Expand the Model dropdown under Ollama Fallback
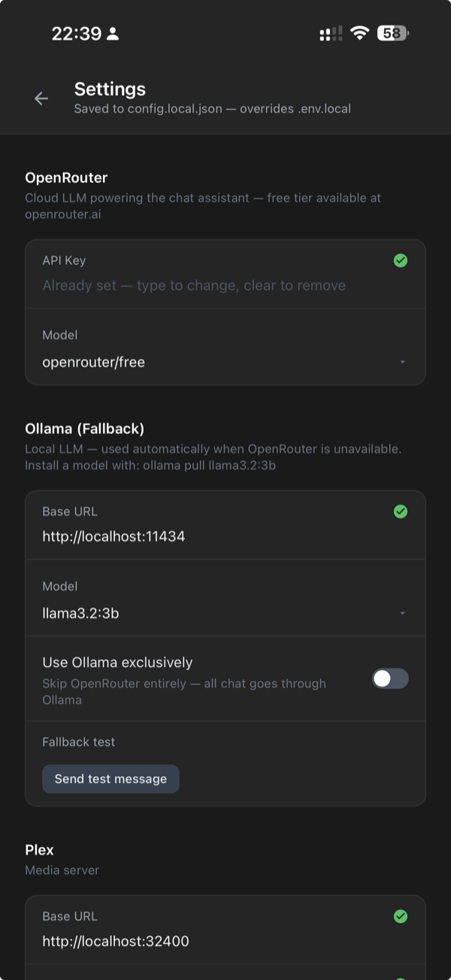The width and height of the screenshot is (451, 980). tap(404, 613)
